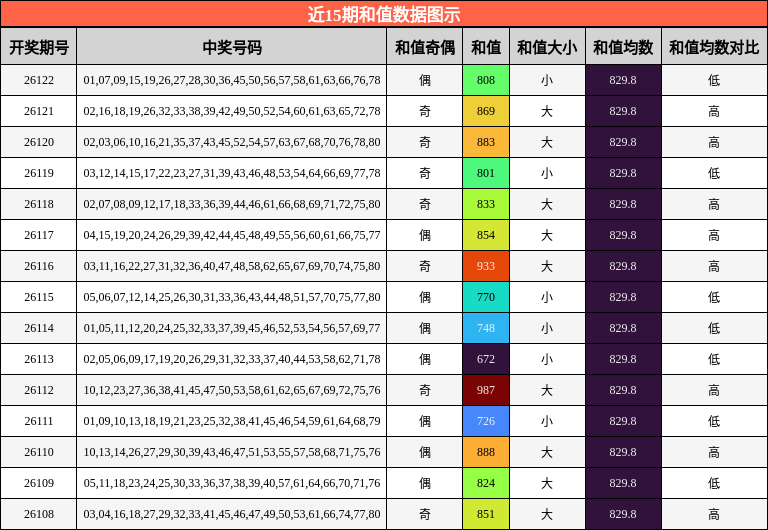Image resolution: width=768 pixels, height=530 pixels.
Task: Click the 奇 parity cell in row 26116
Action: [x=425, y=266]
